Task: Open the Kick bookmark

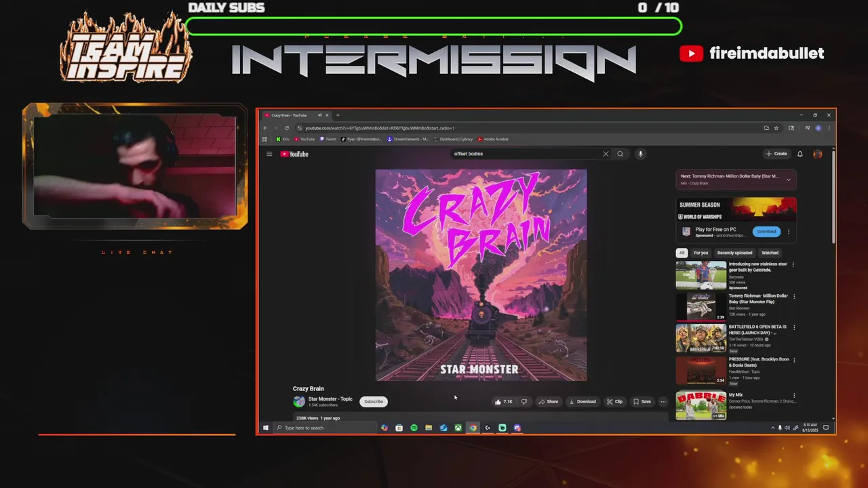Action: pyautogui.click(x=283, y=139)
